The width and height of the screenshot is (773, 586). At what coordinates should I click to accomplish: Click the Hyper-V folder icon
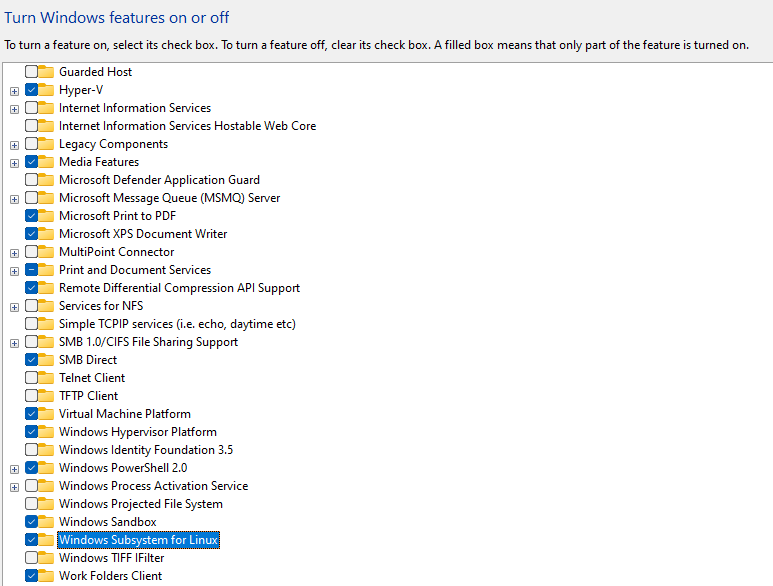[46, 90]
